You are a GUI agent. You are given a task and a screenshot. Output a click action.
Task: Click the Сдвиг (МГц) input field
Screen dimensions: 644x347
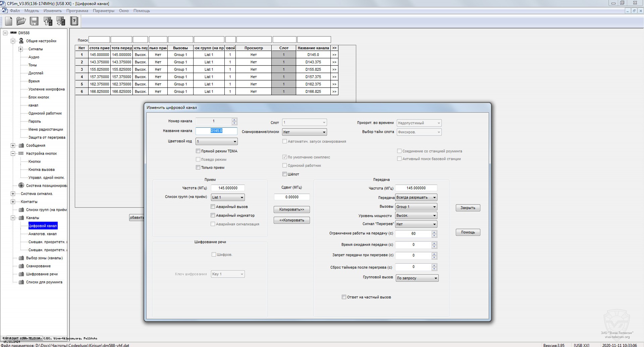292,197
